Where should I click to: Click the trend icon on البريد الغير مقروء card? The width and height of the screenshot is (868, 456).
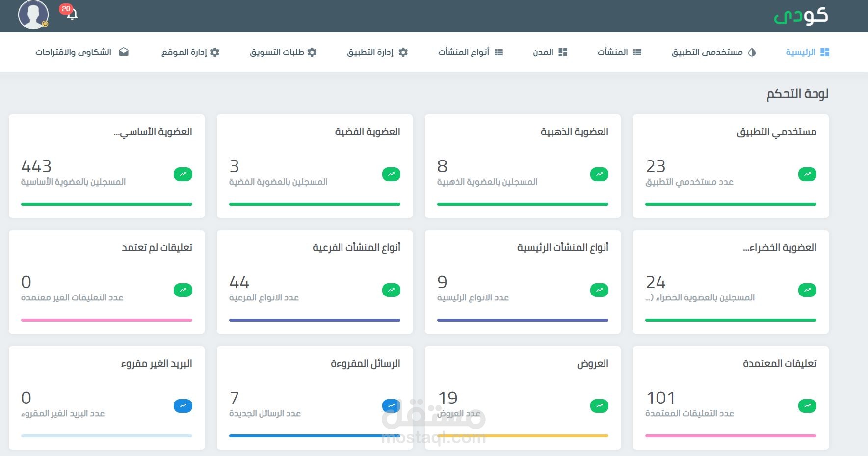coord(183,406)
